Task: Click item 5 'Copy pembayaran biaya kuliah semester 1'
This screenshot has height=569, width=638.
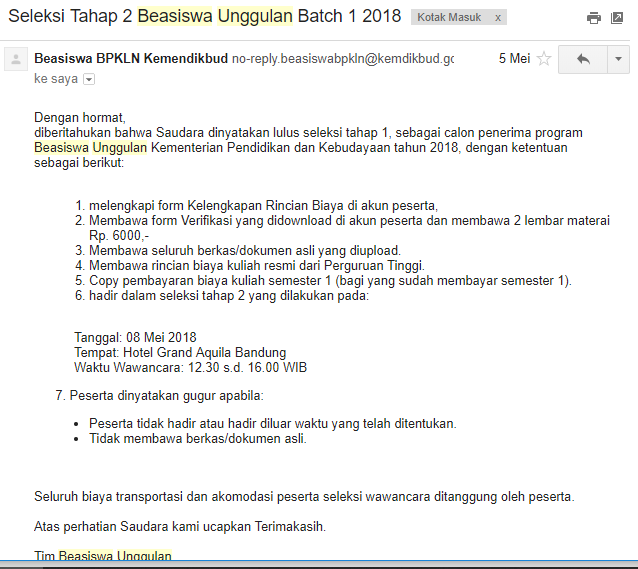Action: 330,281
